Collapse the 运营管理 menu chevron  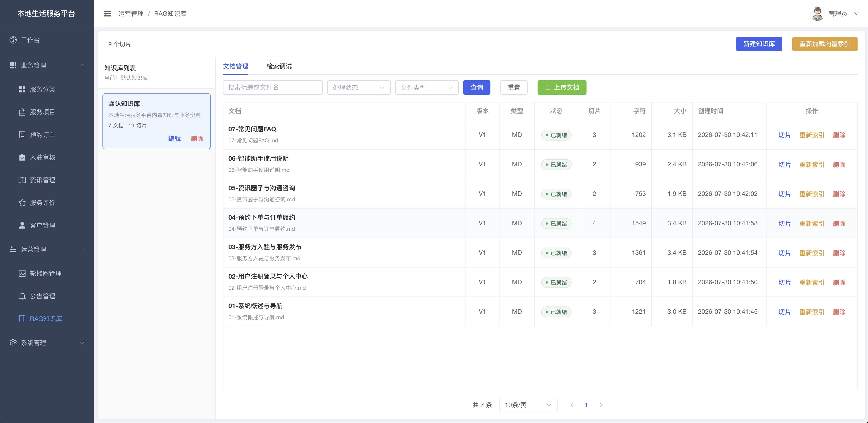click(82, 249)
